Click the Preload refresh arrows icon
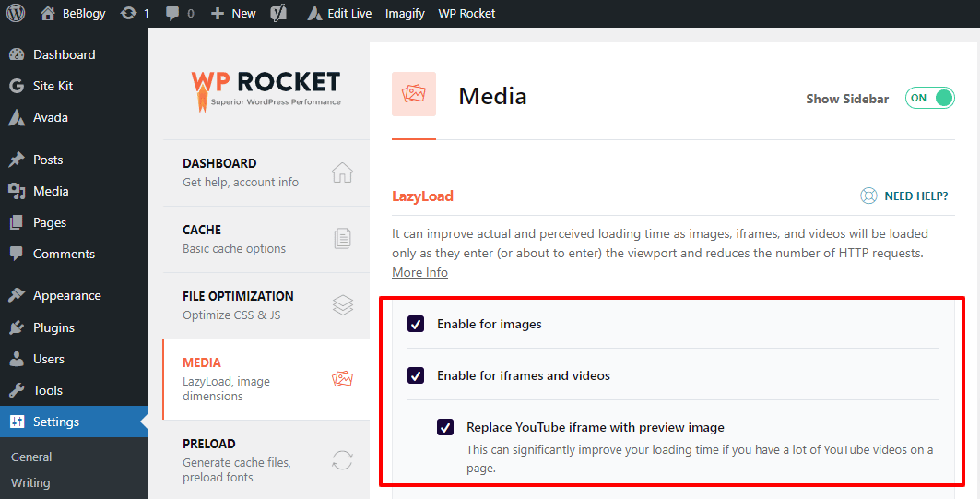Image resolution: width=980 pixels, height=499 pixels. [x=343, y=460]
